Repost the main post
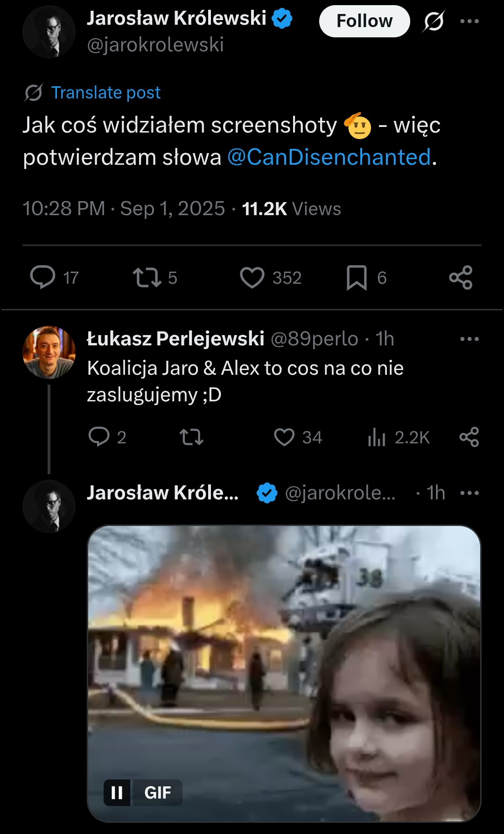Viewport: 504px width, 834px height. click(147, 277)
